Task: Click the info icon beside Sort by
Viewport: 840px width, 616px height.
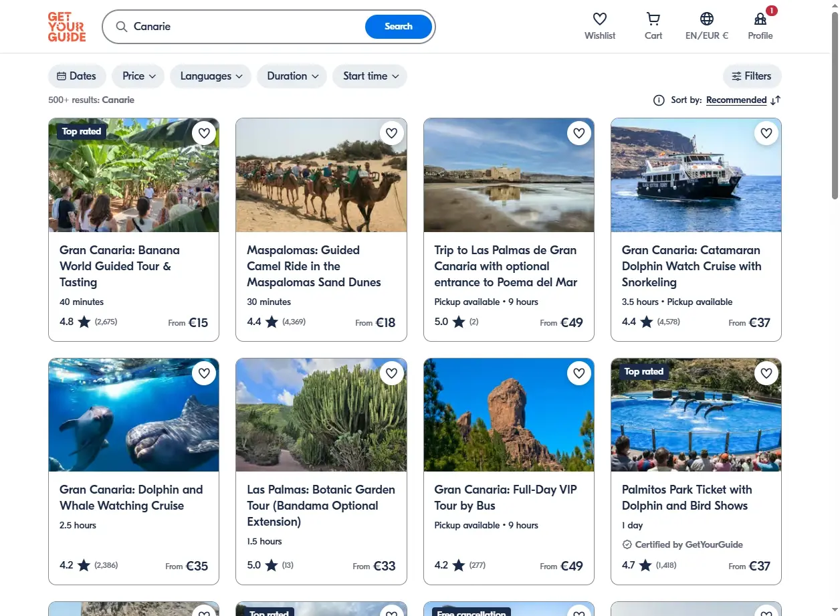Action: (x=659, y=100)
